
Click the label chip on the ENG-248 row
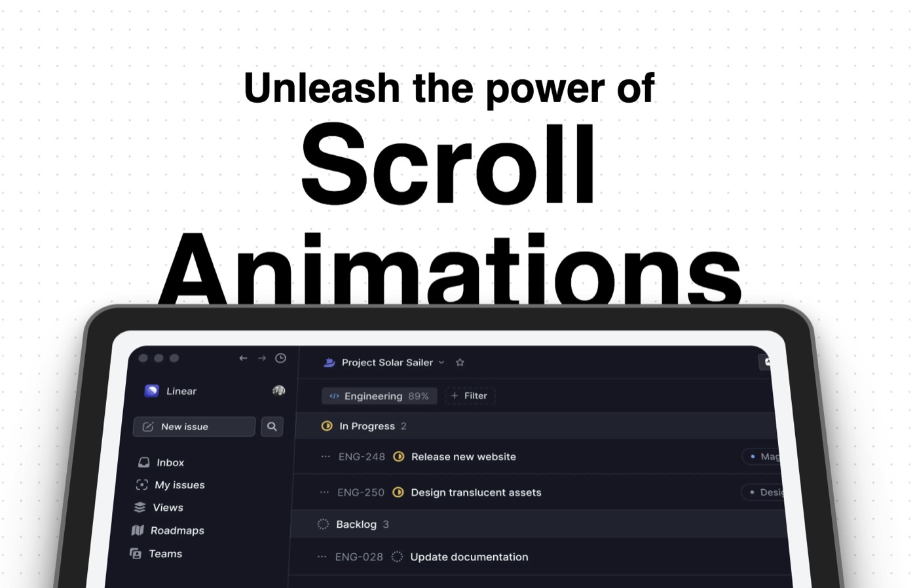tap(761, 456)
